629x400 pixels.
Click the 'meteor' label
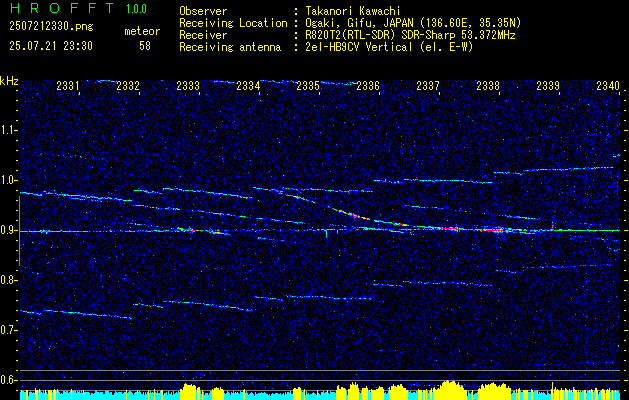tap(142, 31)
